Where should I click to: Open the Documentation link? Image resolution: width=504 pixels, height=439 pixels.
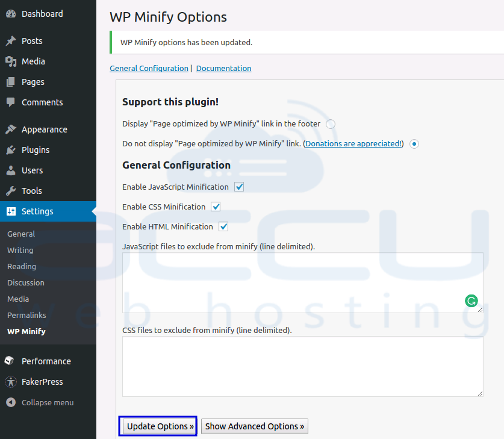pyautogui.click(x=224, y=69)
